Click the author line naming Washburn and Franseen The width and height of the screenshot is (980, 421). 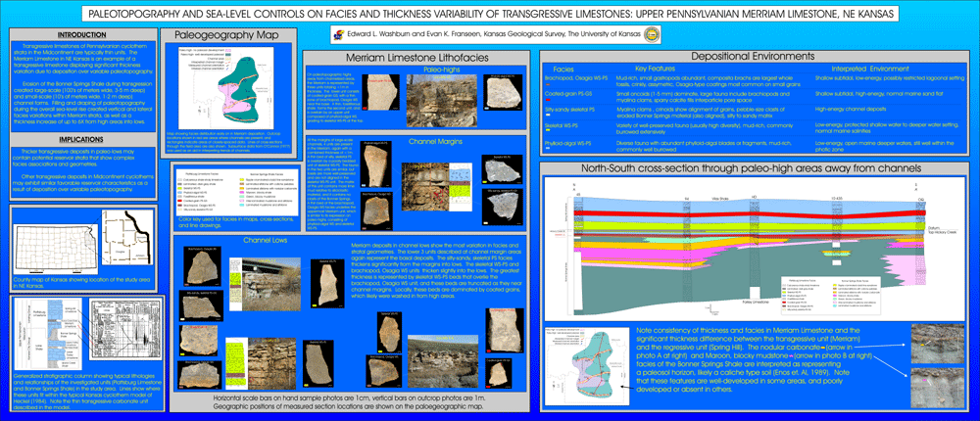pos(495,35)
